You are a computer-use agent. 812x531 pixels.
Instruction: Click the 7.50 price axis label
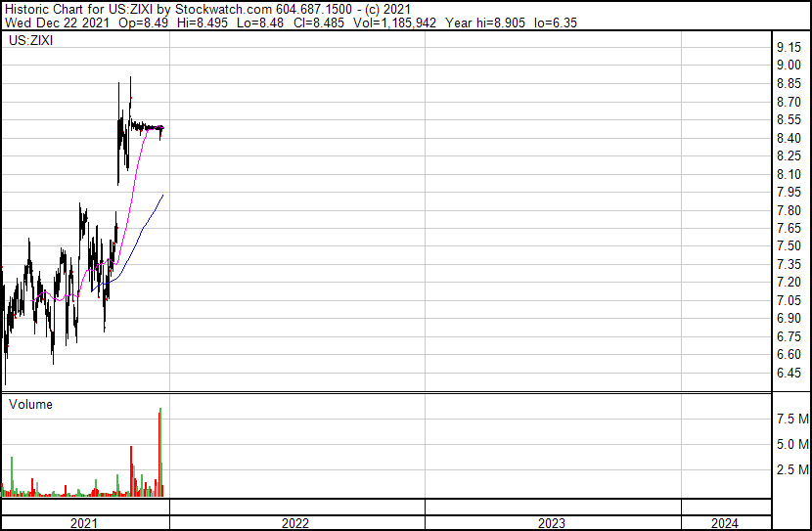789,246
